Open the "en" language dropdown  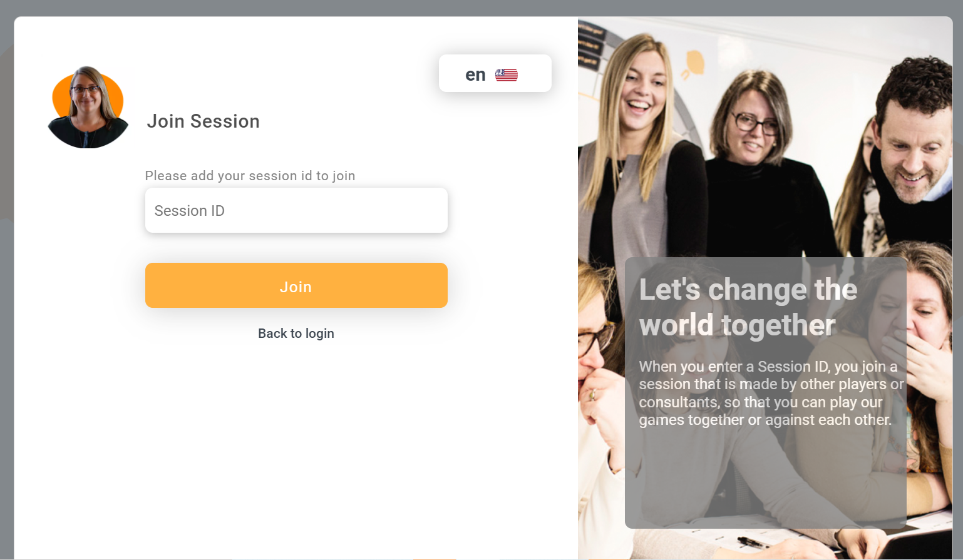pos(495,73)
